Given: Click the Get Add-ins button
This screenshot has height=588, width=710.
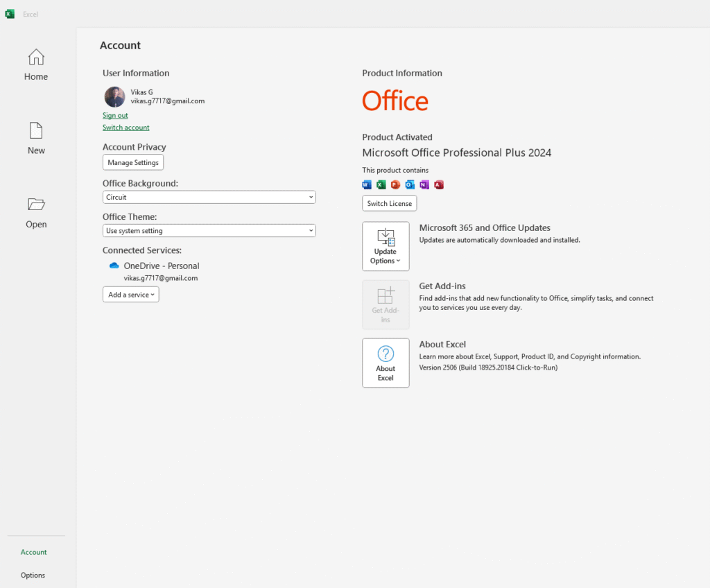Looking at the screenshot, I should (386, 304).
